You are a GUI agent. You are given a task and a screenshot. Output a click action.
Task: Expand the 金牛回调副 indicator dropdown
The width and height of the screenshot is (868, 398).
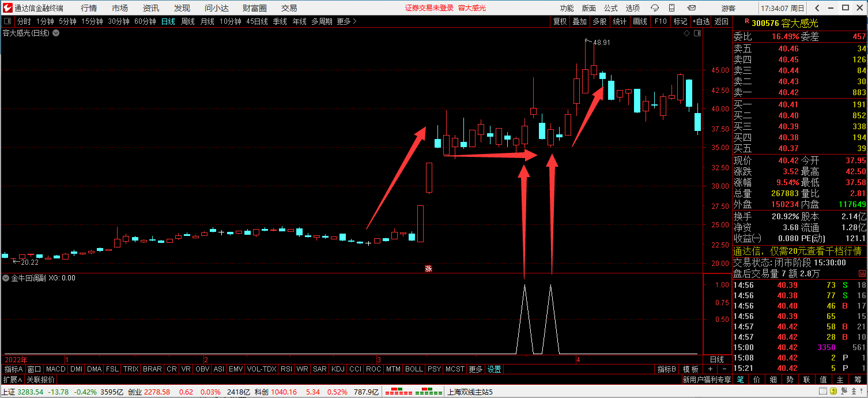pos(6,278)
